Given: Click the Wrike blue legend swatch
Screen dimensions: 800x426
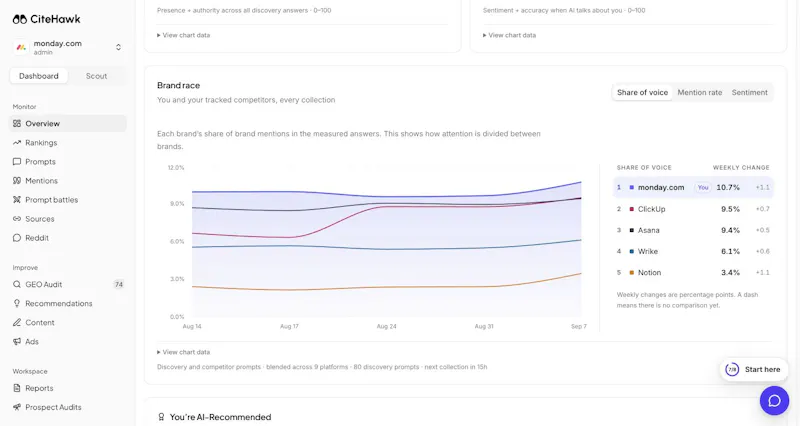Looking at the screenshot, I should point(632,252).
